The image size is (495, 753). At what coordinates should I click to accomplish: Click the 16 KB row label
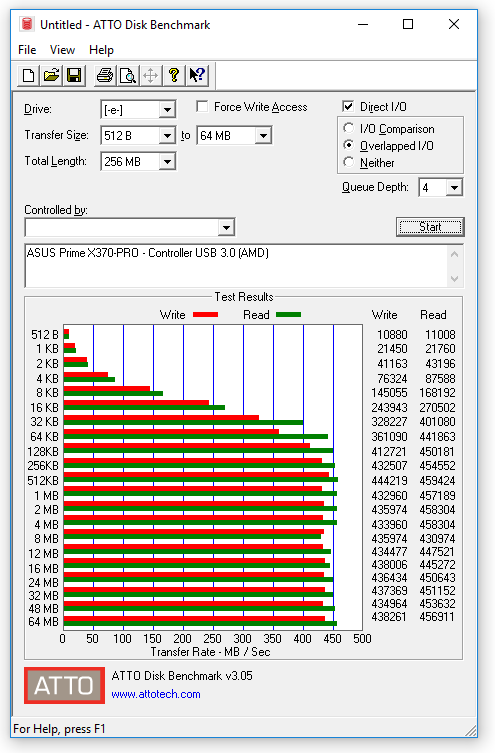(x=44, y=407)
